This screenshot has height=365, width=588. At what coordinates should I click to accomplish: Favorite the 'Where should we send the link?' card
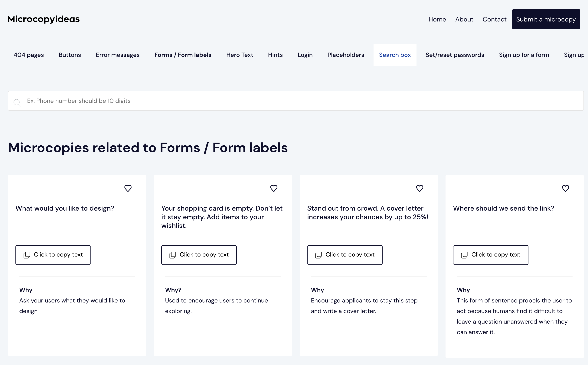566,188
